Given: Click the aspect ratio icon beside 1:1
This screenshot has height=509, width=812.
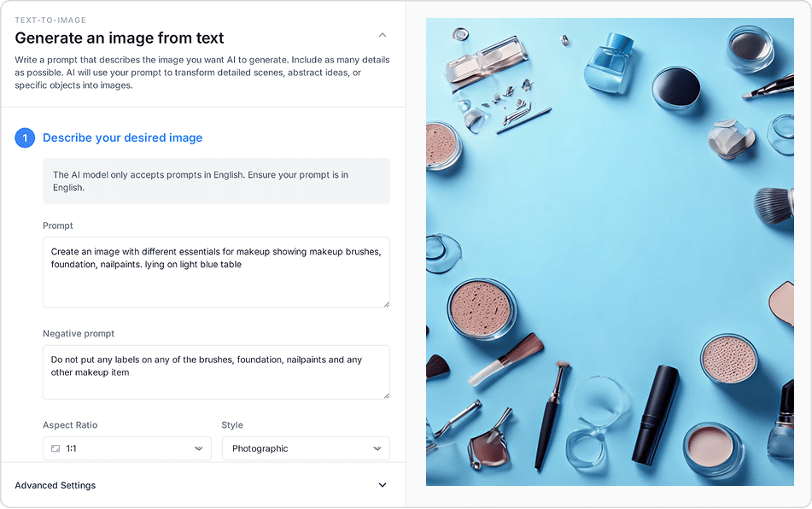Looking at the screenshot, I should (55, 448).
